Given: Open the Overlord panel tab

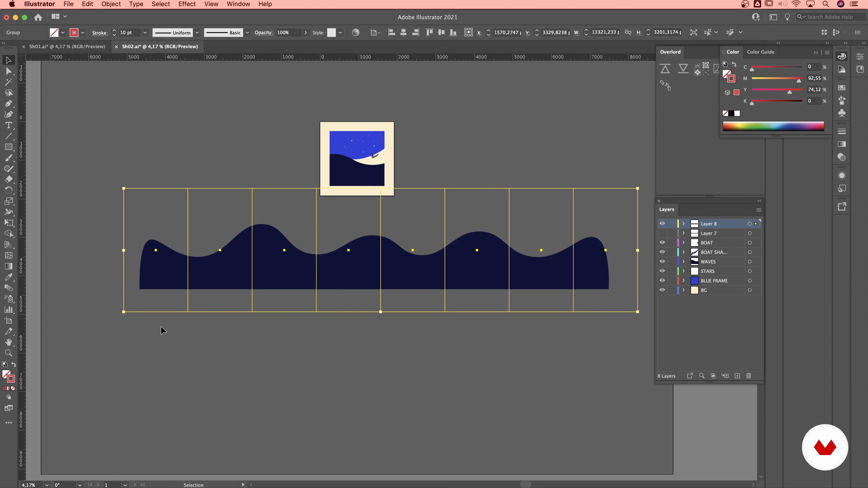Looking at the screenshot, I should [x=670, y=52].
